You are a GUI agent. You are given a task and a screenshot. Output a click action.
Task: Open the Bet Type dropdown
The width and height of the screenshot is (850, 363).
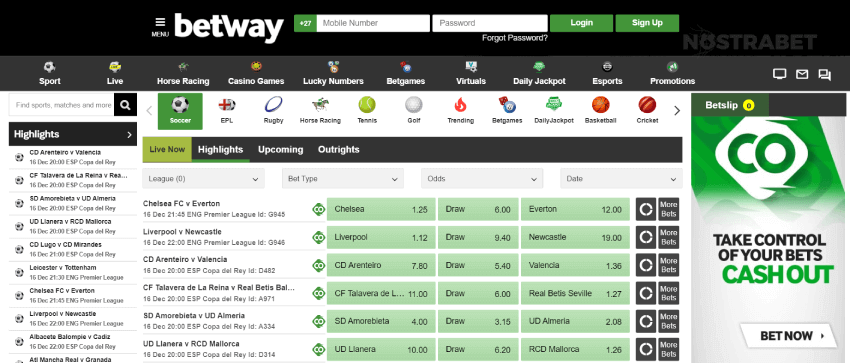(x=343, y=178)
